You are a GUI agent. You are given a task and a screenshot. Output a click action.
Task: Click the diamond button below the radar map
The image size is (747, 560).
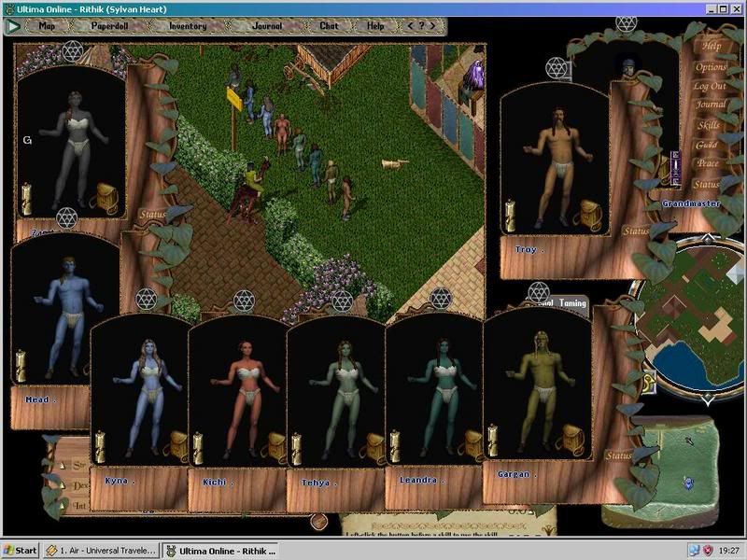pyautogui.click(x=708, y=399)
